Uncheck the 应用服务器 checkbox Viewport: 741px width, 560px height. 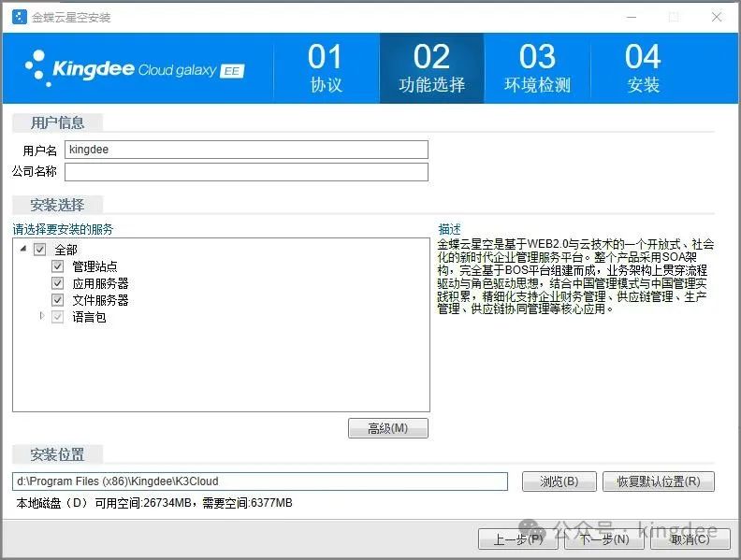pyautogui.click(x=57, y=283)
